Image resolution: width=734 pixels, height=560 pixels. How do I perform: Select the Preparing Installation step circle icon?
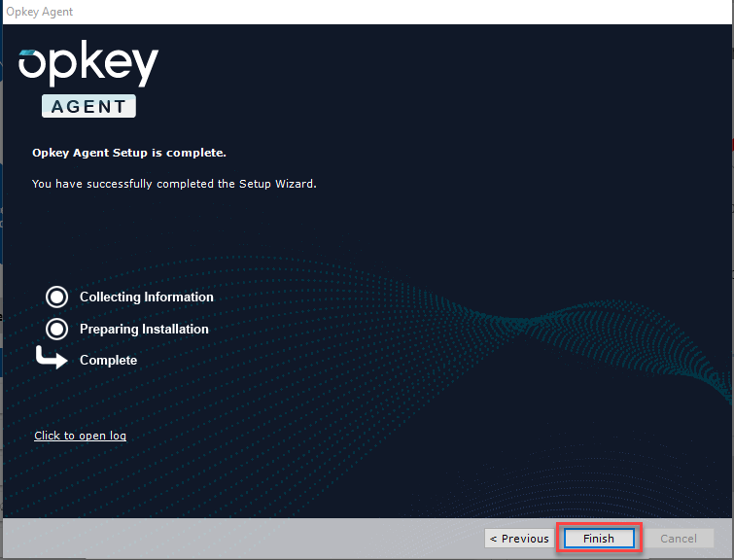pos(56,329)
